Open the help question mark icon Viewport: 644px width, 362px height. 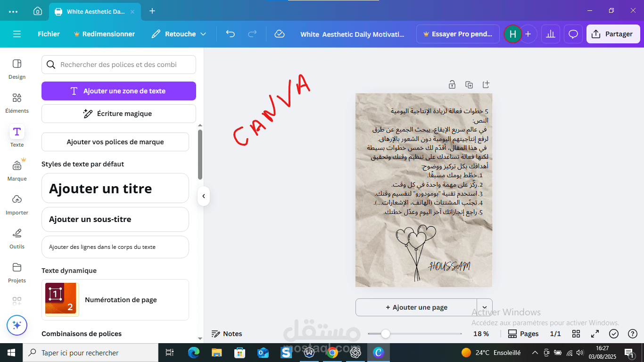click(633, 334)
